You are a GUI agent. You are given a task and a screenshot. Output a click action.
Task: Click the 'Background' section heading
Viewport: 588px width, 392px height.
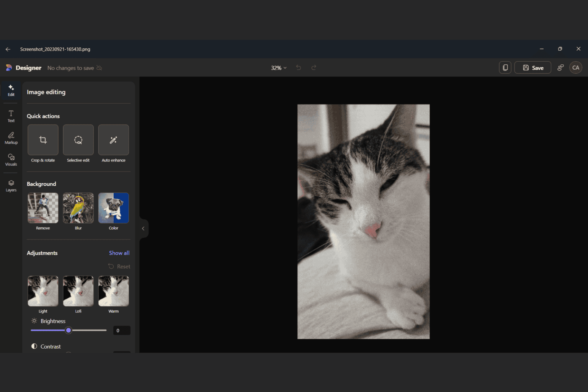(41, 184)
